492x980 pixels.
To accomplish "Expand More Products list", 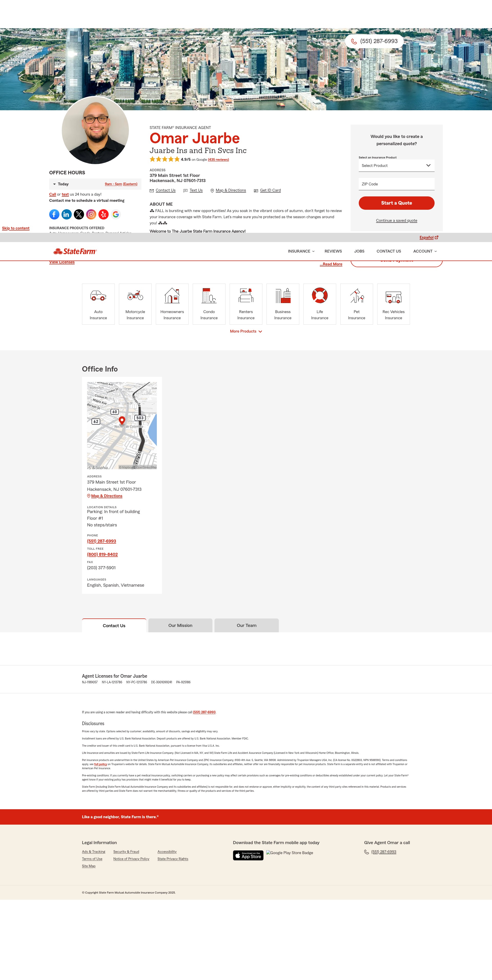I will click(246, 331).
